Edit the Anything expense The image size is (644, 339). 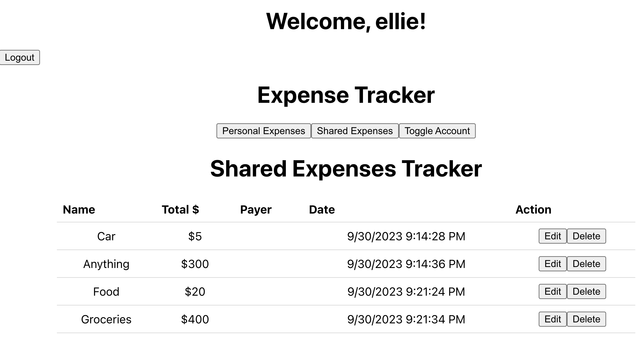[x=552, y=264]
